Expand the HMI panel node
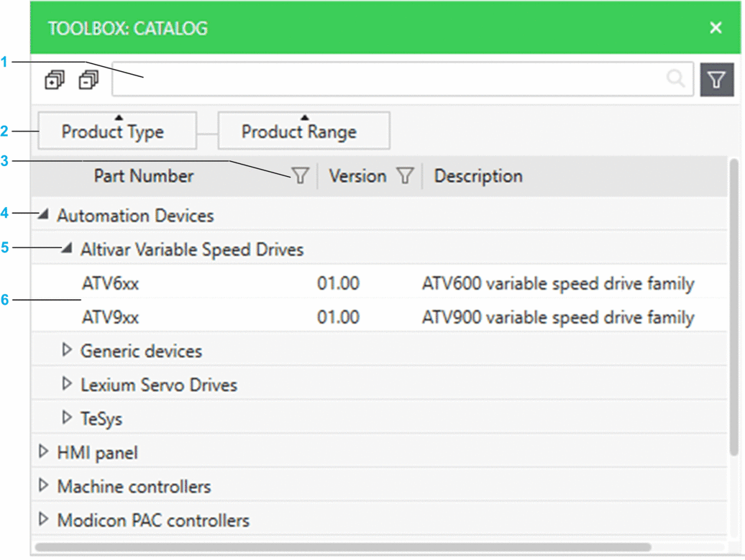 43,451
